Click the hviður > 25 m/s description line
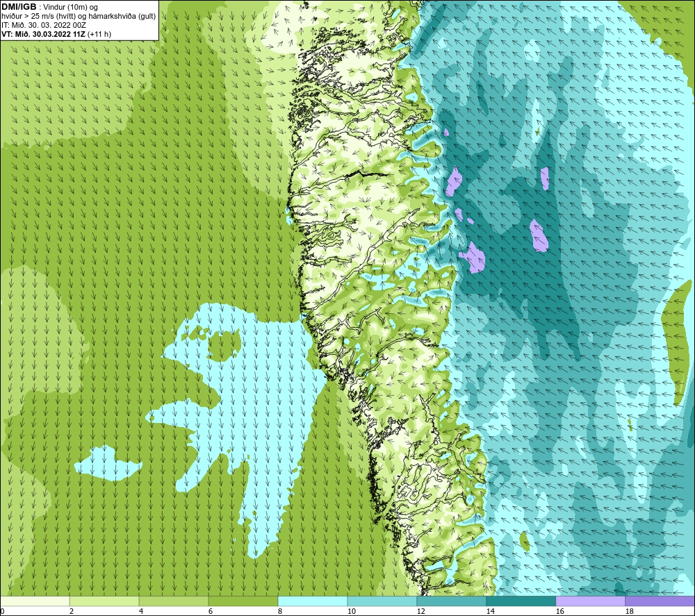The height and width of the screenshot is (616, 695). click(x=79, y=17)
